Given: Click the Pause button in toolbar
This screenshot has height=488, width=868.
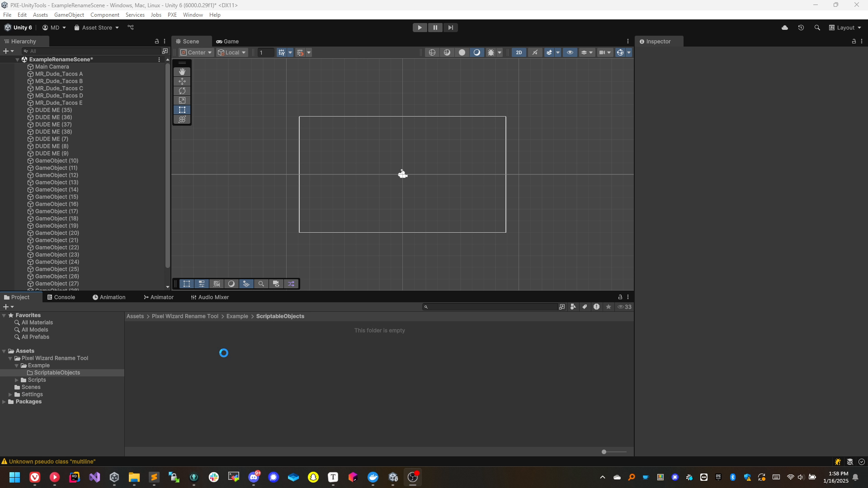Looking at the screenshot, I should point(435,28).
